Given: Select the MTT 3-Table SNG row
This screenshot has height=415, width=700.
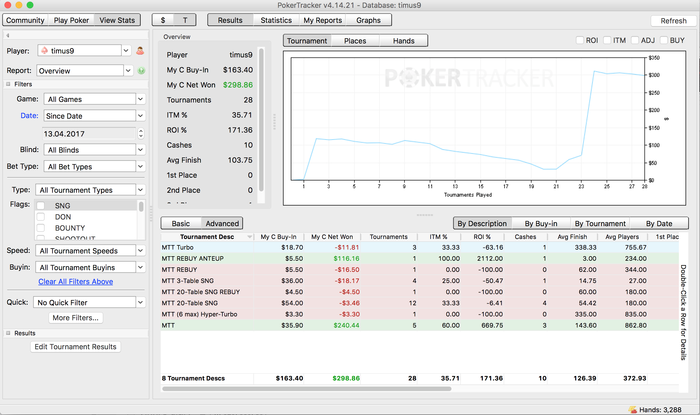Looking at the screenshot, I should [420, 281].
